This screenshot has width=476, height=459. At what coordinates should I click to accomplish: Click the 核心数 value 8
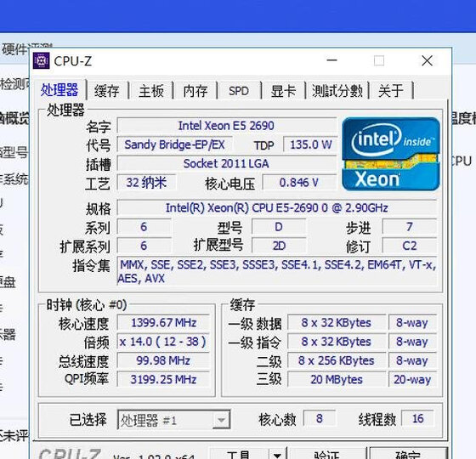(x=320, y=418)
